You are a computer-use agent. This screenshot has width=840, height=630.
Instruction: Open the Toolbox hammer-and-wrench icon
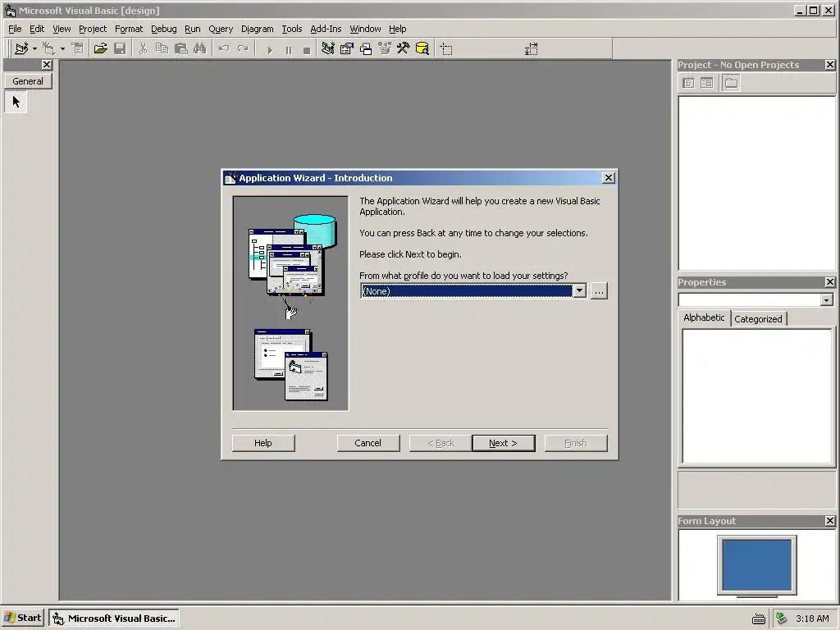[404, 48]
